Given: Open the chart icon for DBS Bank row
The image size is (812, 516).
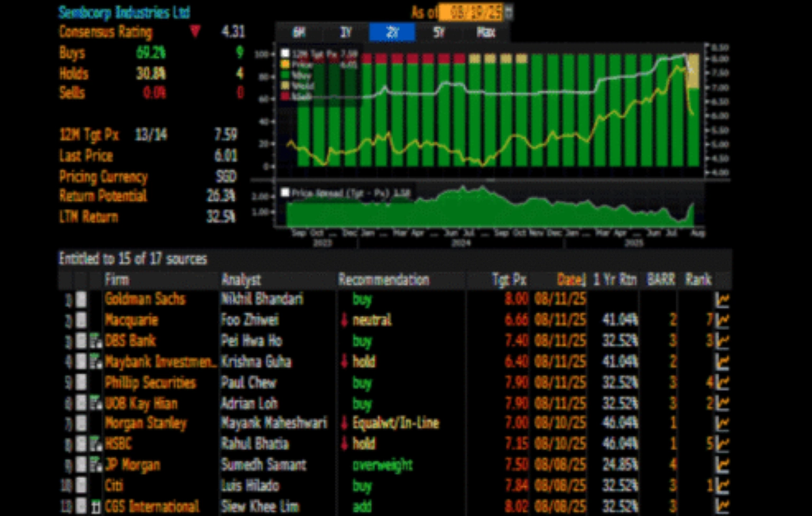Looking at the screenshot, I should click(x=722, y=341).
